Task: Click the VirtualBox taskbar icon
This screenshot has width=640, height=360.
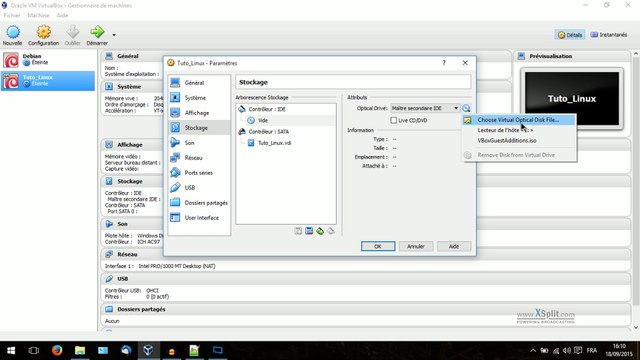Action: coord(148,351)
